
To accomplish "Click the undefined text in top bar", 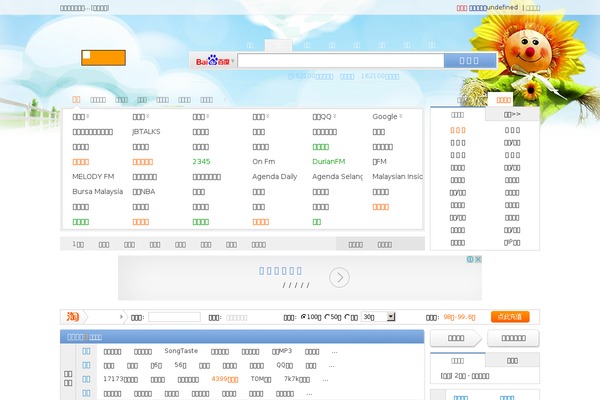I will click(502, 7).
